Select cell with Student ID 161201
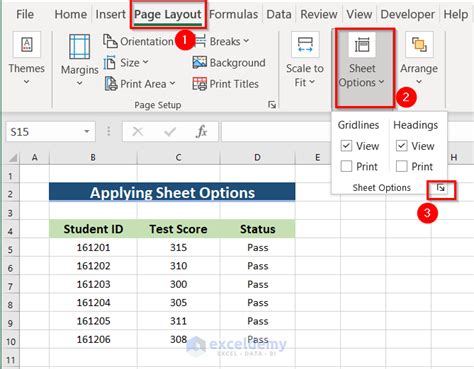This screenshot has width=474, height=369. pos(93,247)
